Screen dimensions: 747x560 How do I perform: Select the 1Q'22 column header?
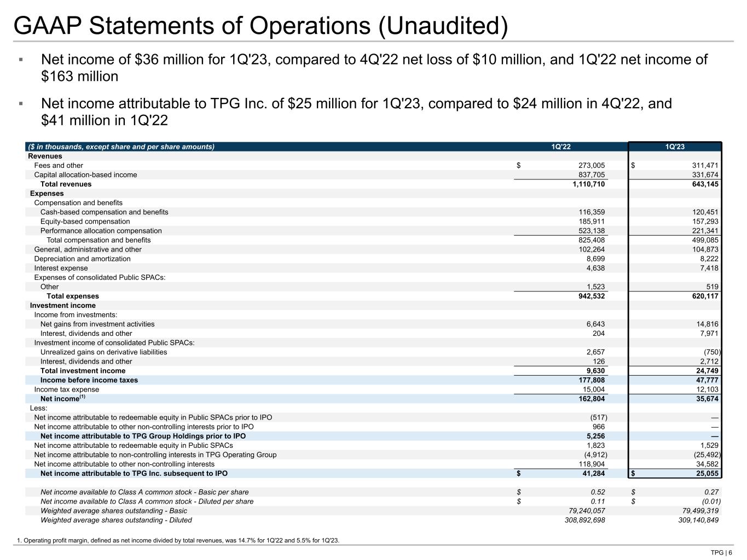(x=560, y=147)
